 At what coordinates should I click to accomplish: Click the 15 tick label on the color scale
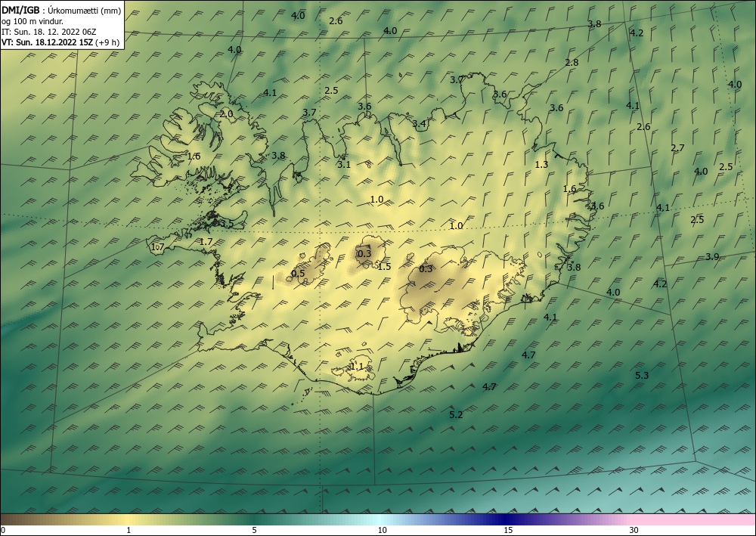click(508, 530)
